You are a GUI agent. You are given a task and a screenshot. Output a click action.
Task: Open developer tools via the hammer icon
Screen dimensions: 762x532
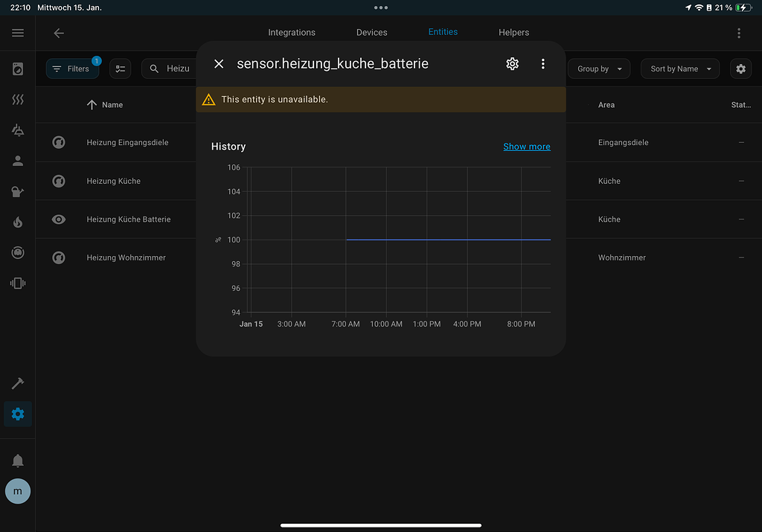pos(17,383)
